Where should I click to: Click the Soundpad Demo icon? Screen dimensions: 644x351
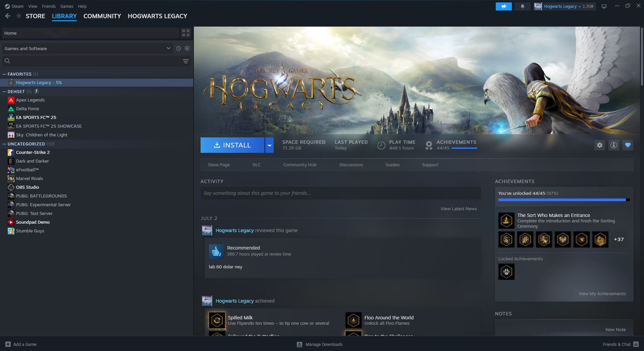11,222
